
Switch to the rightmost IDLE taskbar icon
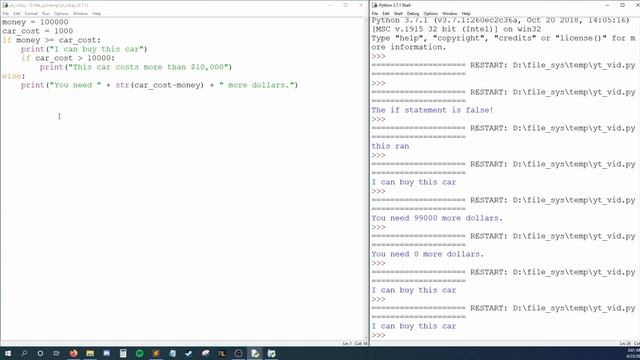pos(271,353)
